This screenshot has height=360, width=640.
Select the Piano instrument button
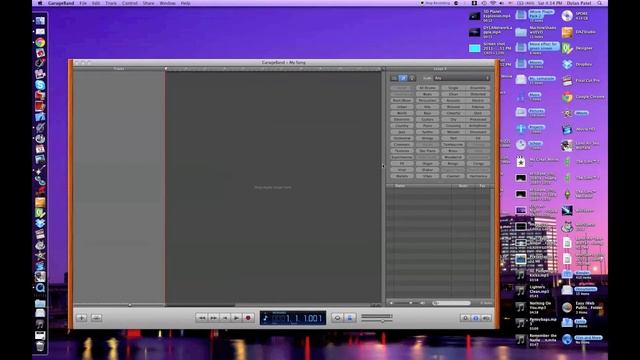pos(427,126)
